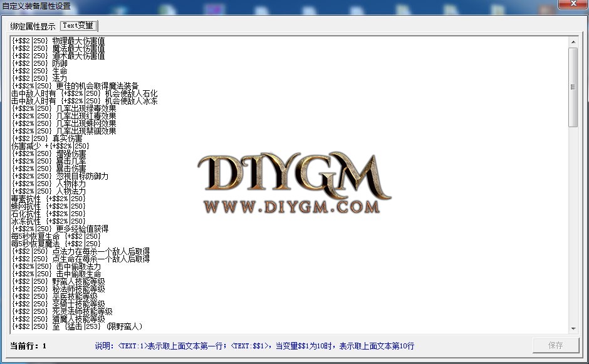Switch to the 绑定属性显示 tab

[33, 26]
